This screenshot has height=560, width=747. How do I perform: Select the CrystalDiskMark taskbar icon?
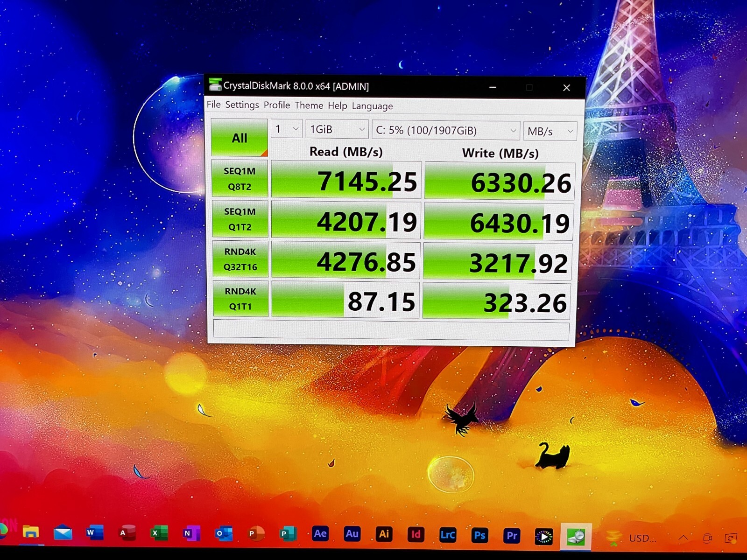[x=576, y=537]
